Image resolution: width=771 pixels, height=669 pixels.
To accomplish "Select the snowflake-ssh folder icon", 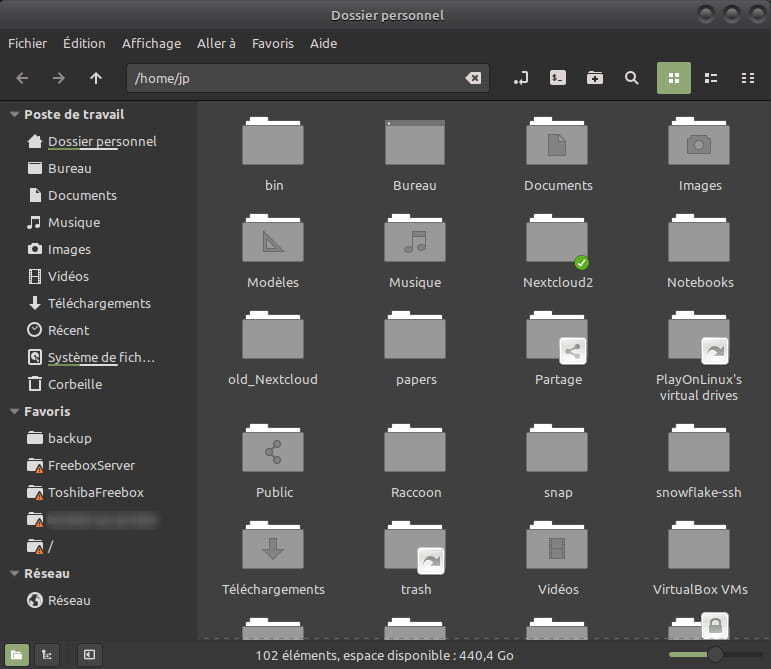I will coord(699,448).
